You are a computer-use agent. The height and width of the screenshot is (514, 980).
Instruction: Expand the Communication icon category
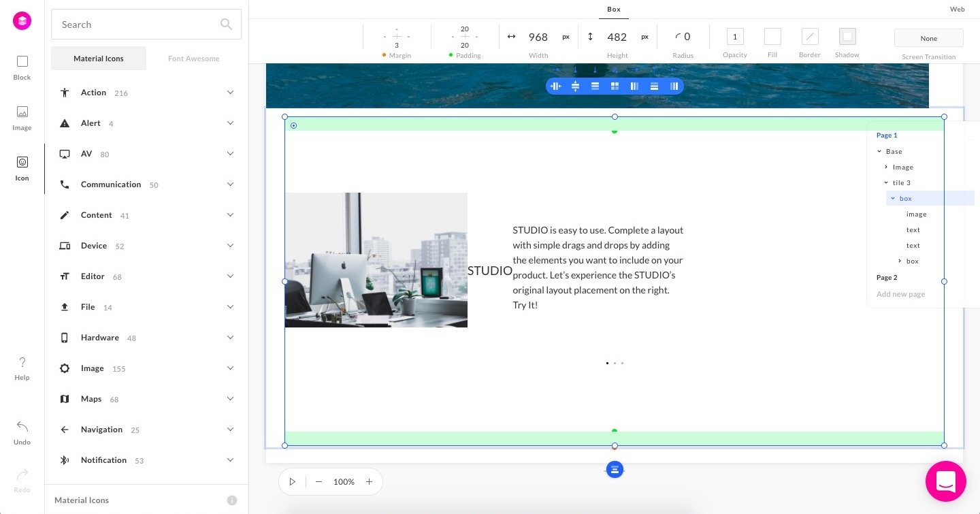click(x=230, y=184)
